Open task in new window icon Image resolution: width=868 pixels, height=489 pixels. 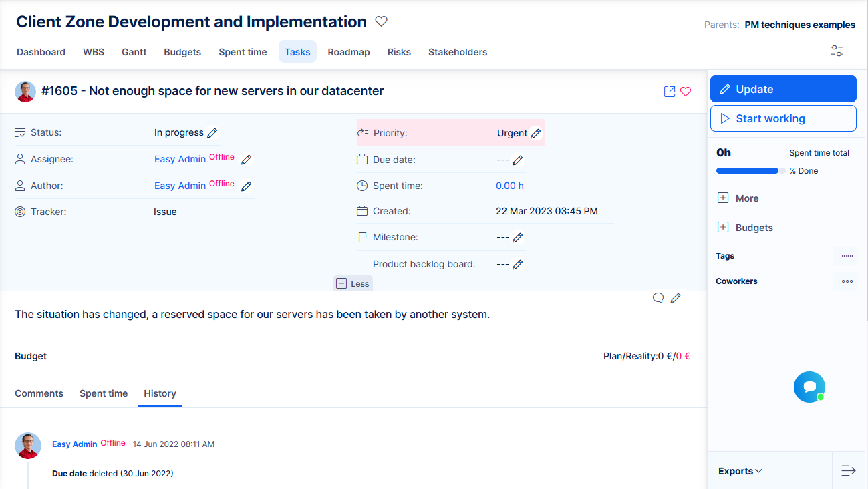669,92
